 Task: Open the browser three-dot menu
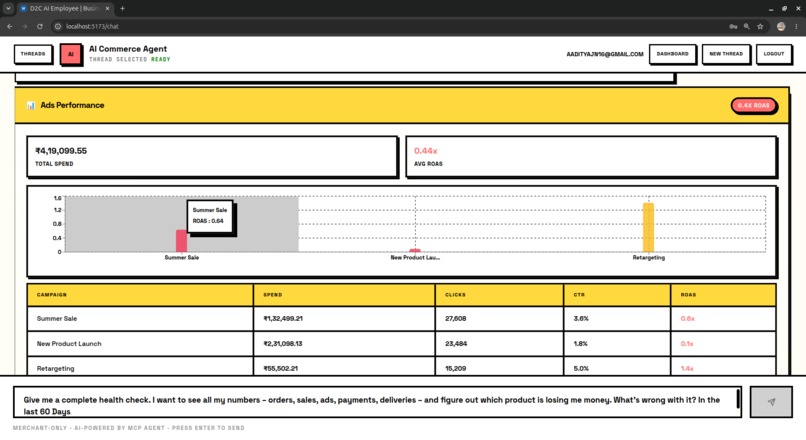pyautogui.click(x=796, y=26)
